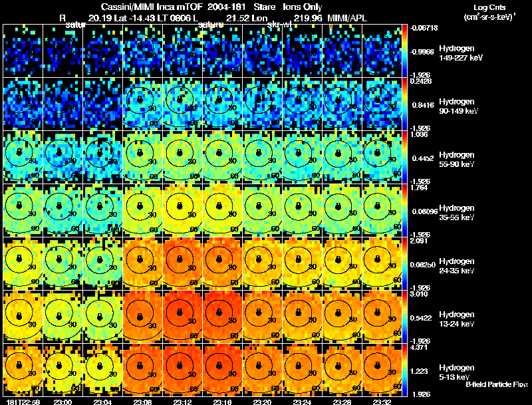Click the '23:20' time label
The image size is (532, 405).
[262, 402]
